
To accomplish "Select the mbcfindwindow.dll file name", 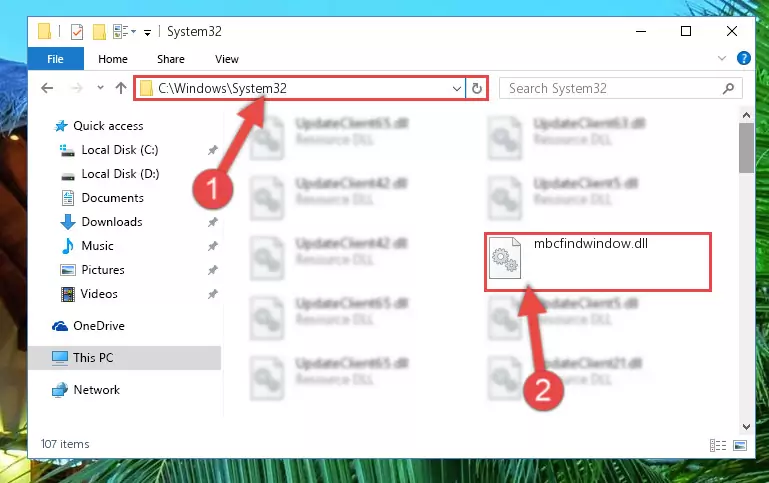I will point(590,244).
